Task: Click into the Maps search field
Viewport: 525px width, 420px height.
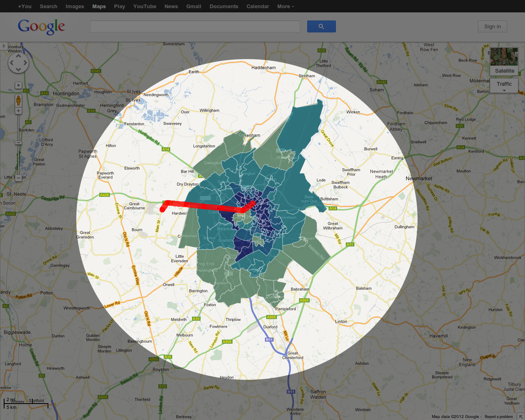Action: pos(195,26)
